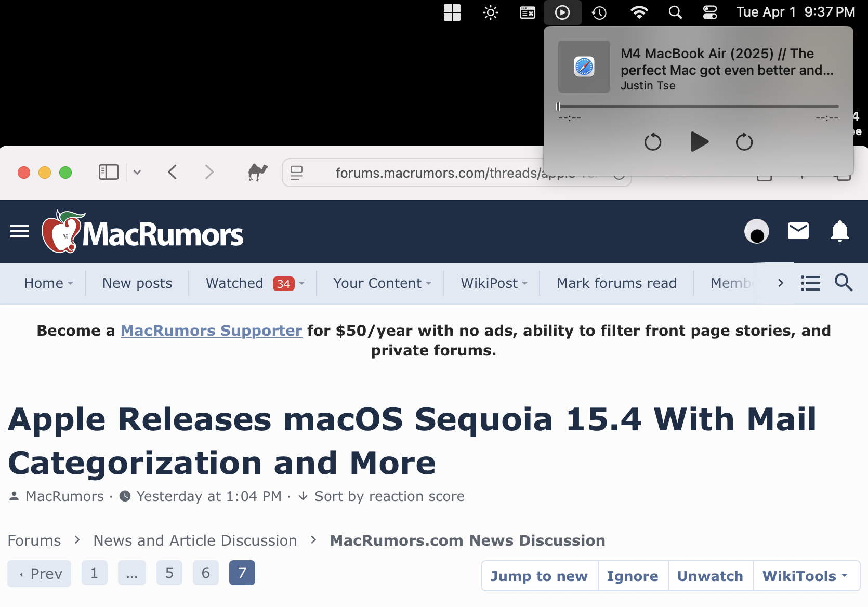Jump to page 5
This screenshot has height=607, width=868.
point(169,573)
